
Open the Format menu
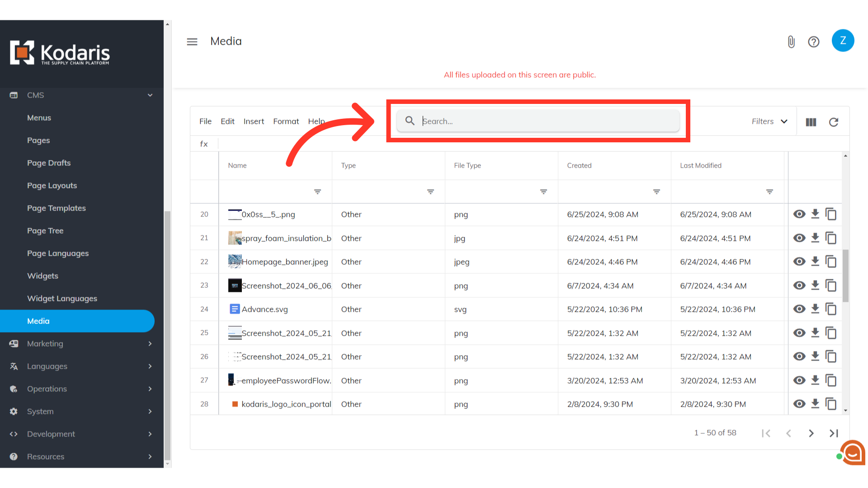[286, 122]
